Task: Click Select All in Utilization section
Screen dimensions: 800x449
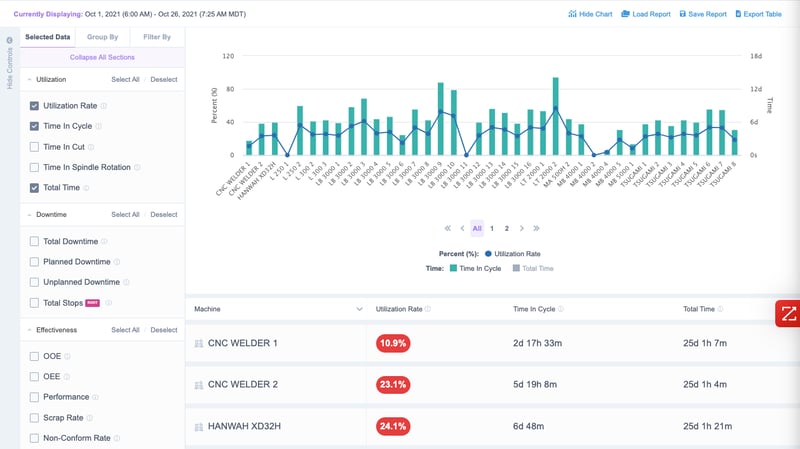Action: [x=125, y=80]
